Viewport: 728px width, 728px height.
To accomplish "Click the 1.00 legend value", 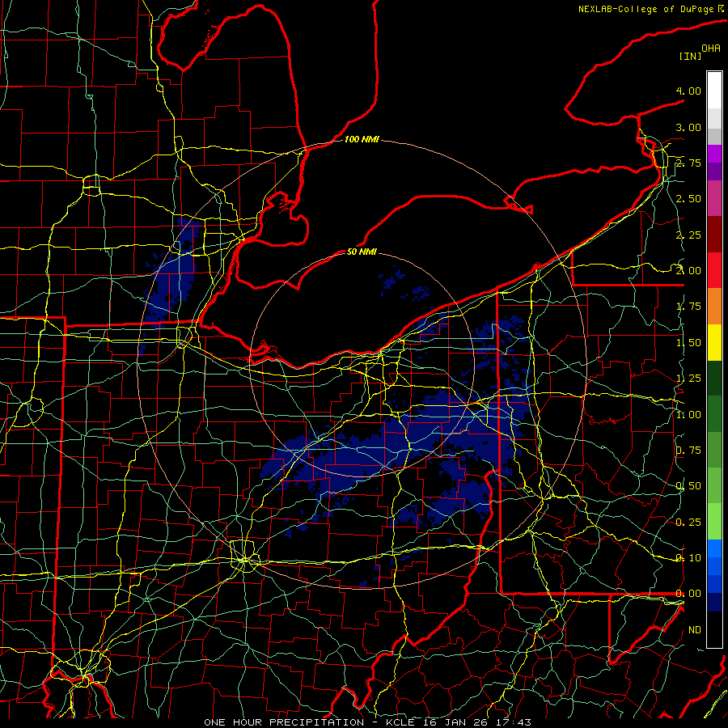I will [688, 415].
